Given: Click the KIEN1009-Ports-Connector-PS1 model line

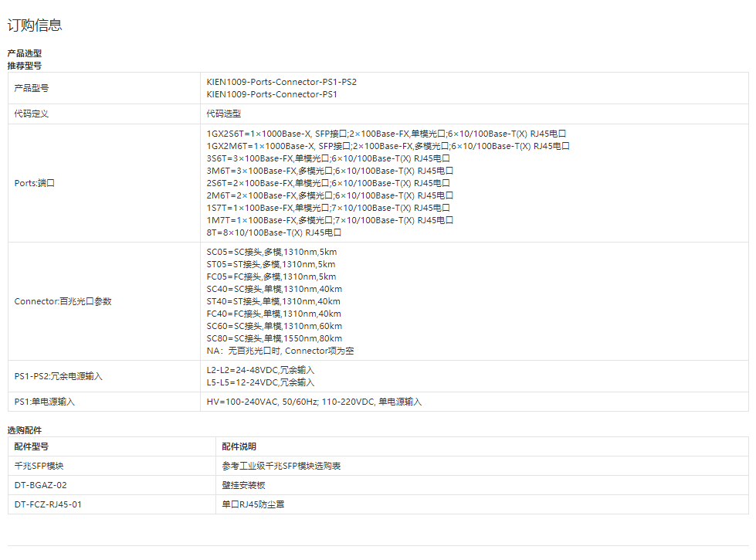Looking at the screenshot, I should tap(272, 94).
